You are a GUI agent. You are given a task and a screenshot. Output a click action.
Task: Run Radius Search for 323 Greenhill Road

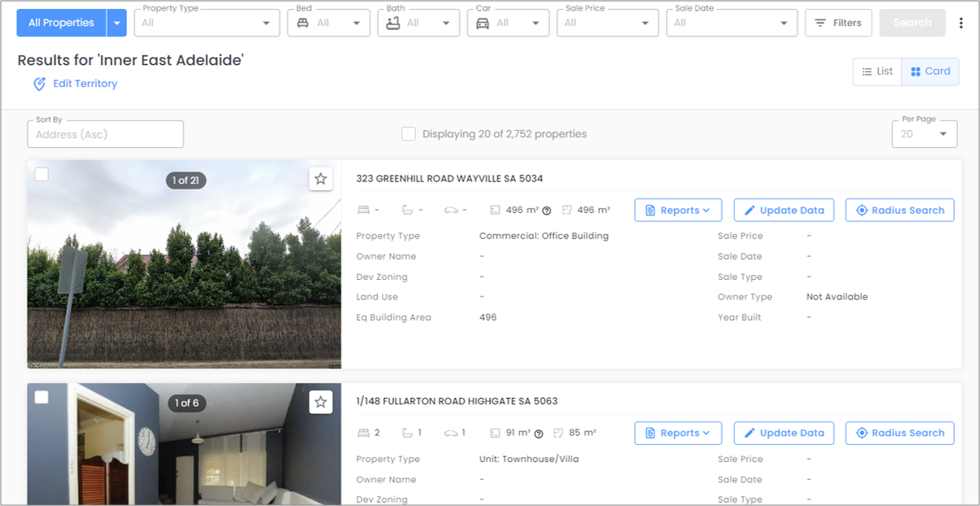[x=899, y=210]
